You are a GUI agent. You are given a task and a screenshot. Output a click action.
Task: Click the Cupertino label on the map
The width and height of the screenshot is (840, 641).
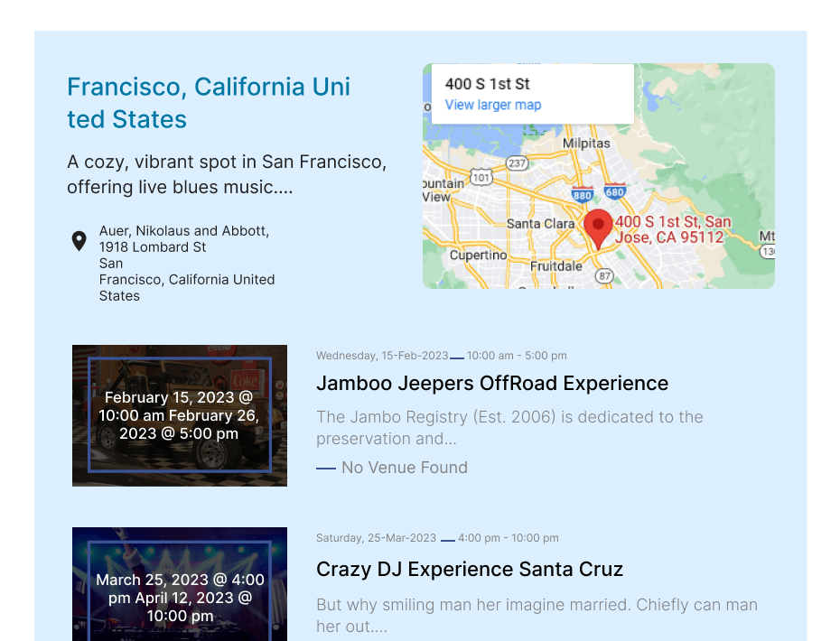(478, 255)
